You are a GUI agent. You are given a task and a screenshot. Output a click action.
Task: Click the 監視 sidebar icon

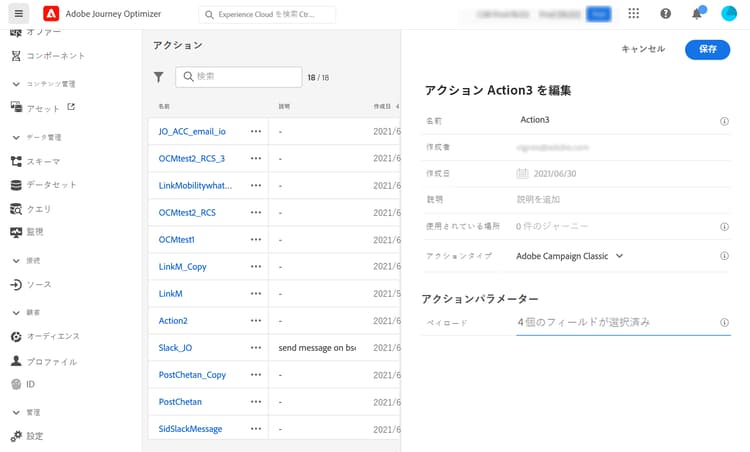coord(16,232)
